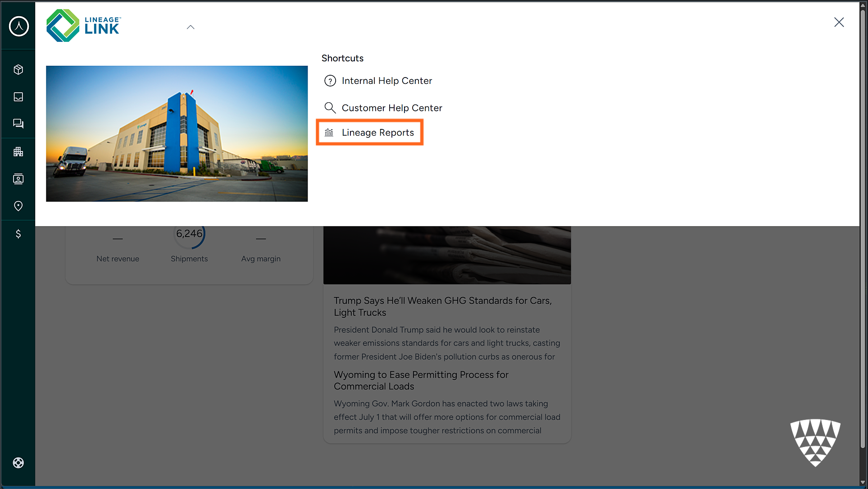This screenshot has width=868, height=489.
Task: Click the Wyoming Gov. Mark Gordon article summary
Action: point(447,417)
